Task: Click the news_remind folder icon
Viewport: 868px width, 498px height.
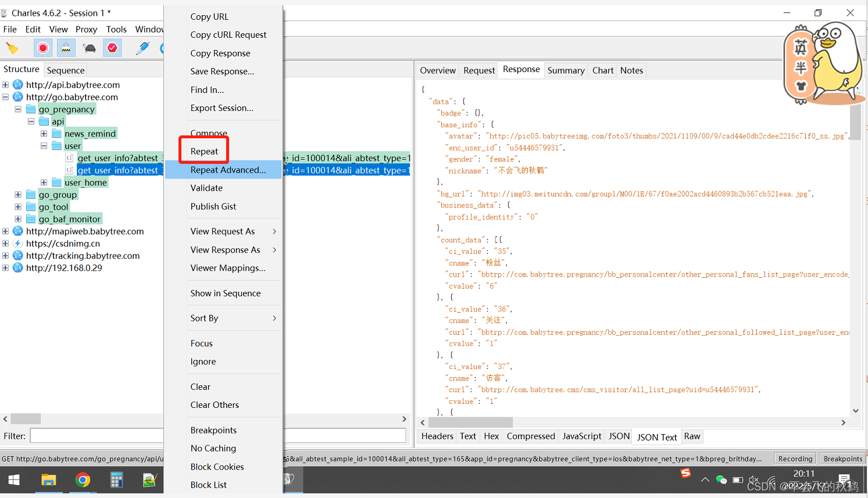Action: 56,134
